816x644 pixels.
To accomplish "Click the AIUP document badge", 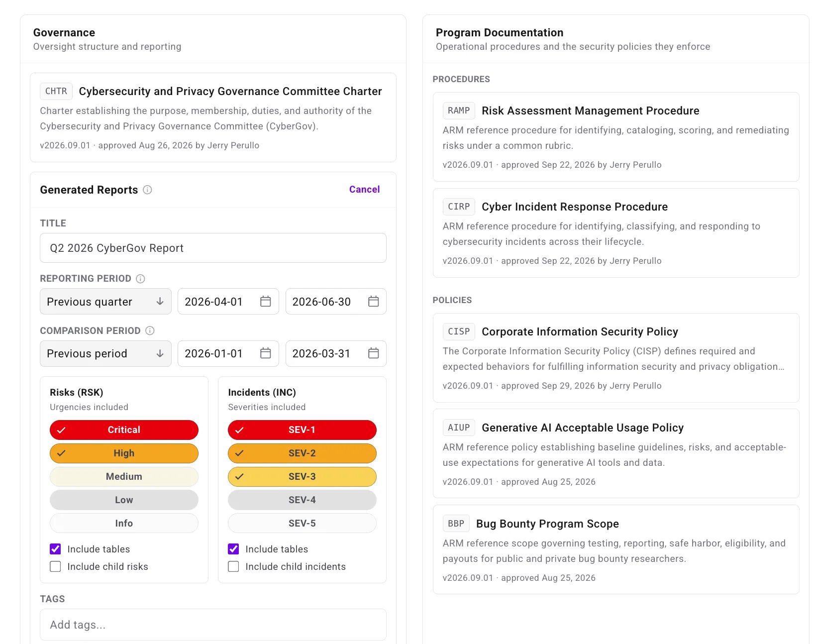I will click(459, 428).
